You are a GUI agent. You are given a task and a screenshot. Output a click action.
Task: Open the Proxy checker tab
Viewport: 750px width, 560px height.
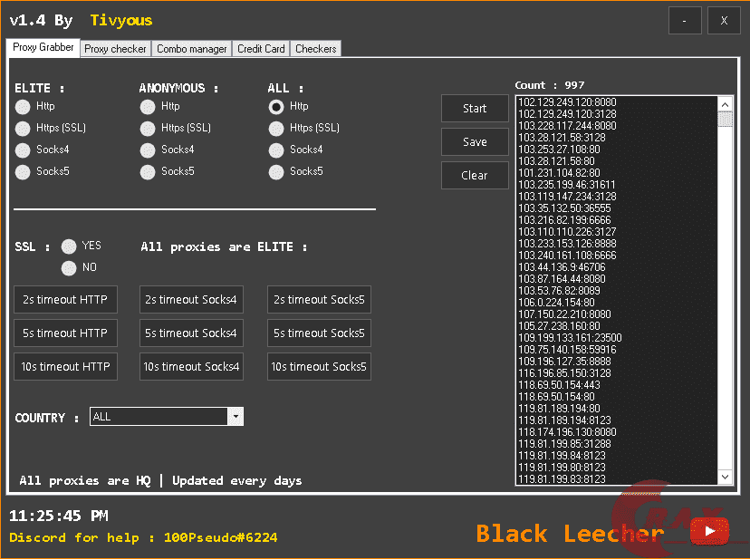(115, 49)
